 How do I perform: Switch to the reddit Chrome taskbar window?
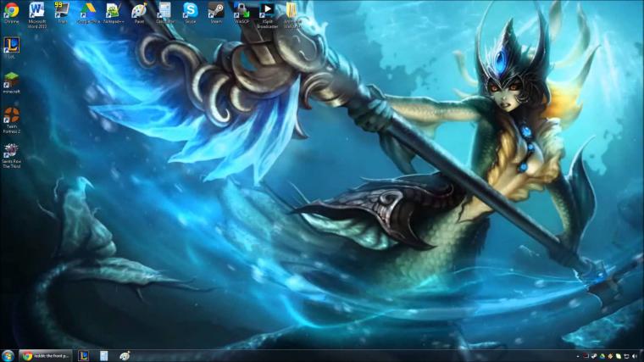coord(46,356)
